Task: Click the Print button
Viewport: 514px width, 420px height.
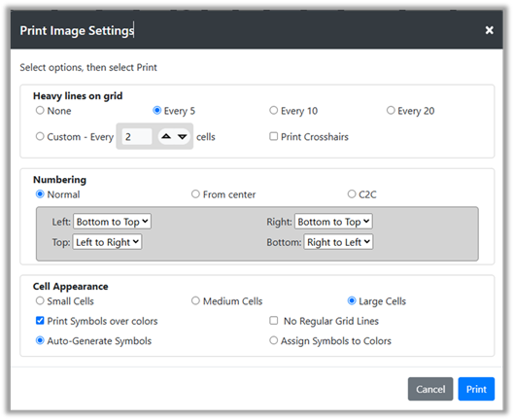Action: (x=476, y=389)
